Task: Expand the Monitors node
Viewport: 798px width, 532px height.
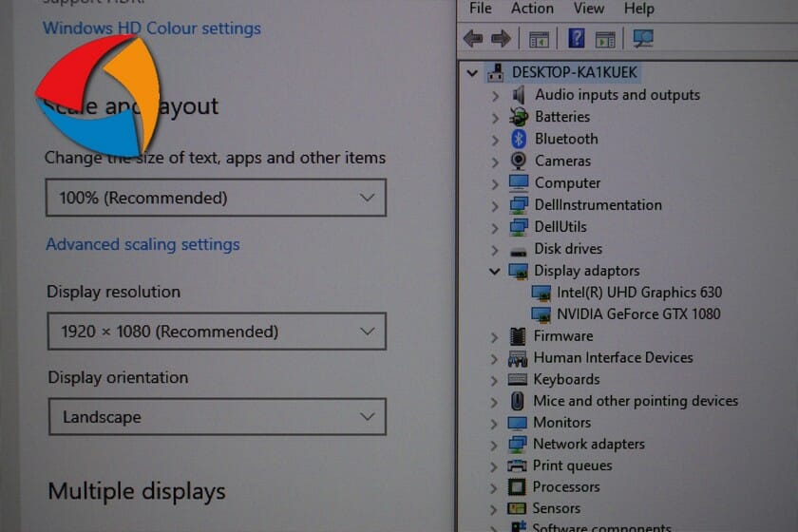Action: 494,424
